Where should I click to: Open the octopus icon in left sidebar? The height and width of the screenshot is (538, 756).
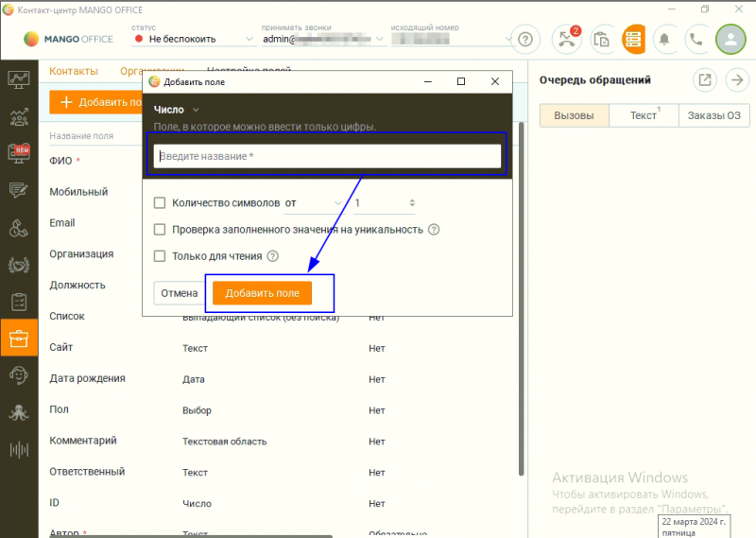click(18, 412)
